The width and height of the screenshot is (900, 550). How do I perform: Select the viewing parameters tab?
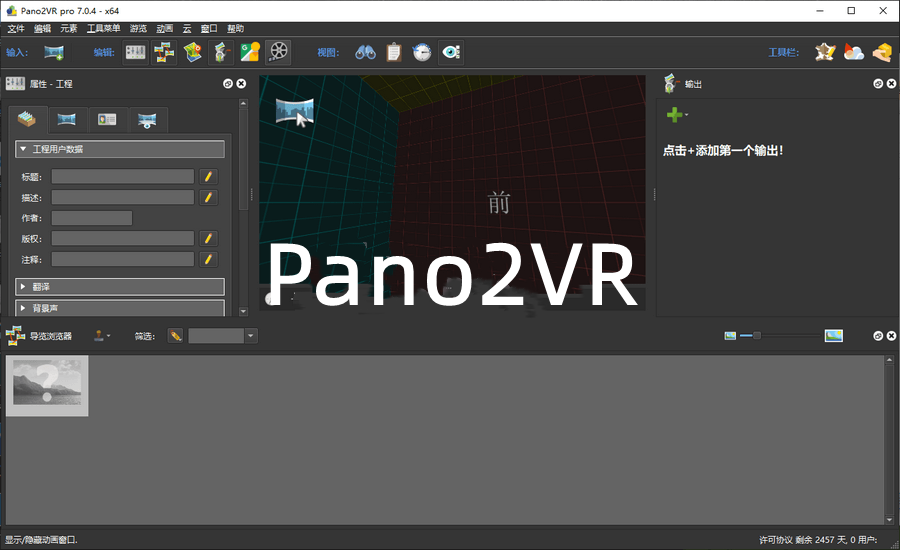coord(147,119)
